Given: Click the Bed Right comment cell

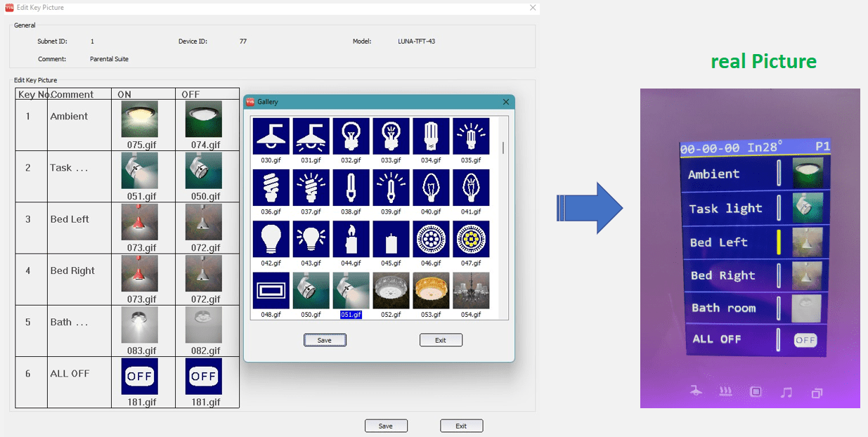Looking at the screenshot, I should click(79, 280).
